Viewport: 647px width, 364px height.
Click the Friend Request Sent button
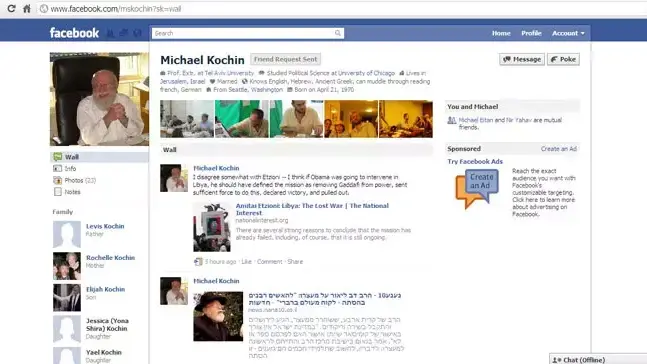point(286,59)
